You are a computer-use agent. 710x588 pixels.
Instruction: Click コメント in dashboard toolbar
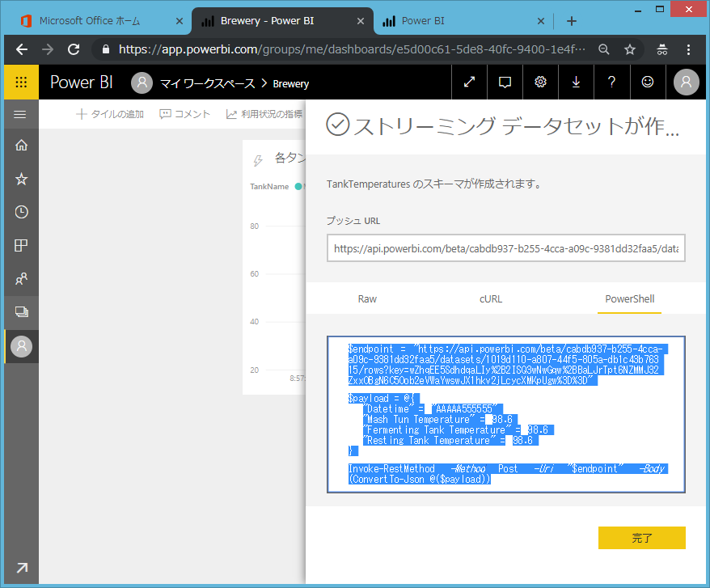click(184, 114)
